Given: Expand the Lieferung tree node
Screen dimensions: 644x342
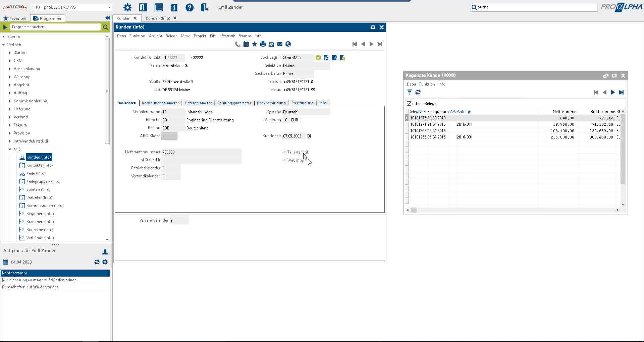Looking at the screenshot, I should tap(10, 109).
